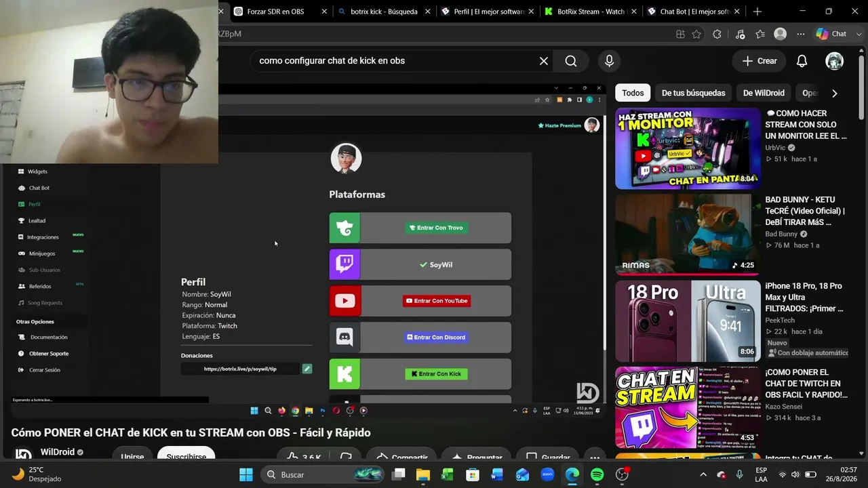The image size is (868, 488).
Task: Clear the YouTube search query
Action: click(543, 61)
